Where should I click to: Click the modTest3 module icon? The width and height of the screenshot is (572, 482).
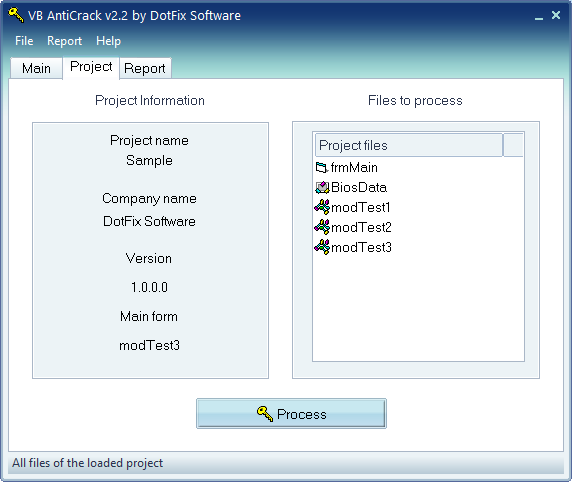pyautogui.click(x=322, y=247)
